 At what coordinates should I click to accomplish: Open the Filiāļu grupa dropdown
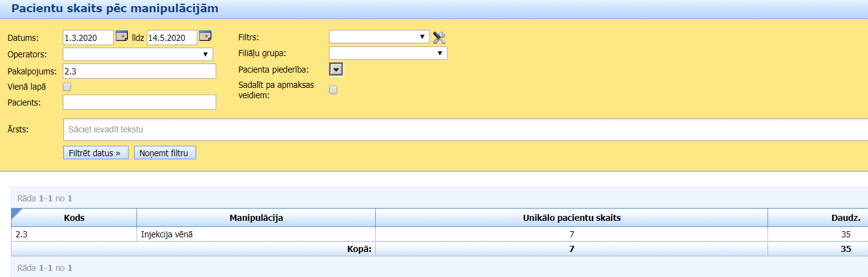(388, 54)
